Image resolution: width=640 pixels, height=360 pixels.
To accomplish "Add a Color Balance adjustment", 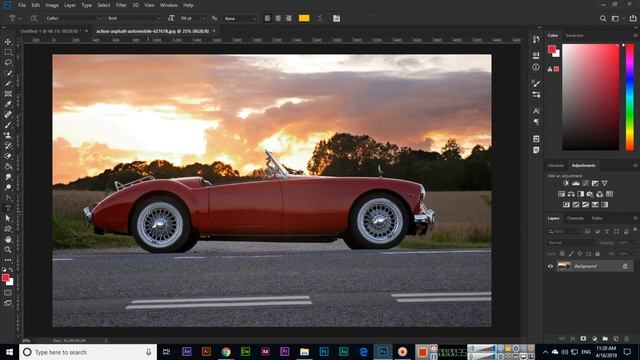I will [571, 194].
